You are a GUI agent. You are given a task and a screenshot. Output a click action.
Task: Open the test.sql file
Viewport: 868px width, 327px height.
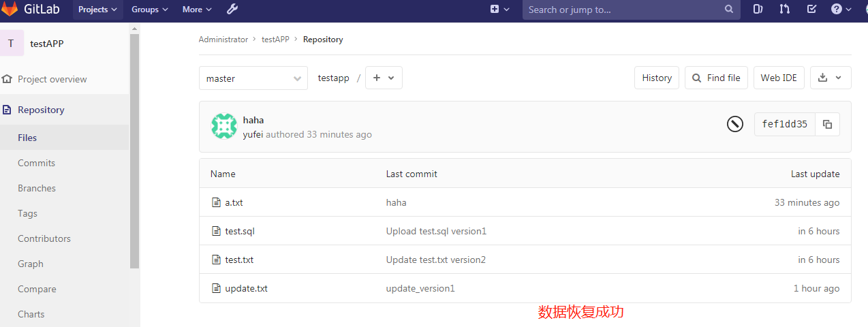(240, 231)
